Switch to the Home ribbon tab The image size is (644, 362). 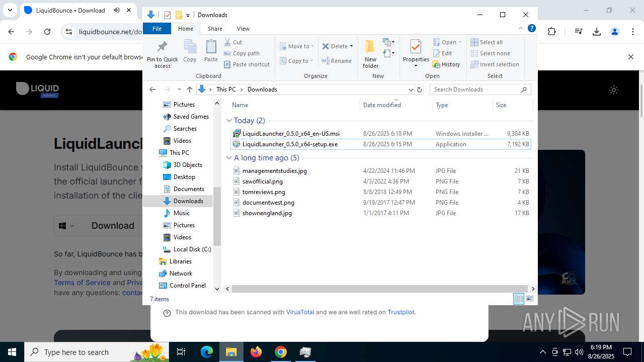point(186,29)
